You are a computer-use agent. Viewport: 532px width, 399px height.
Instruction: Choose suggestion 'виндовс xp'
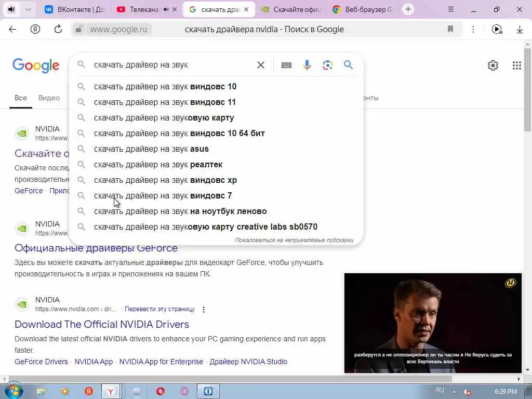pos(216,180)
